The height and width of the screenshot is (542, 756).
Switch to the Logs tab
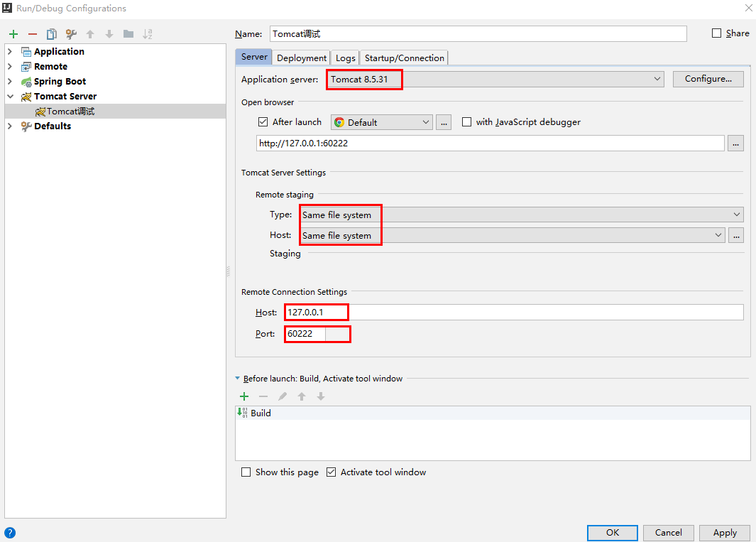coord(345,58)
